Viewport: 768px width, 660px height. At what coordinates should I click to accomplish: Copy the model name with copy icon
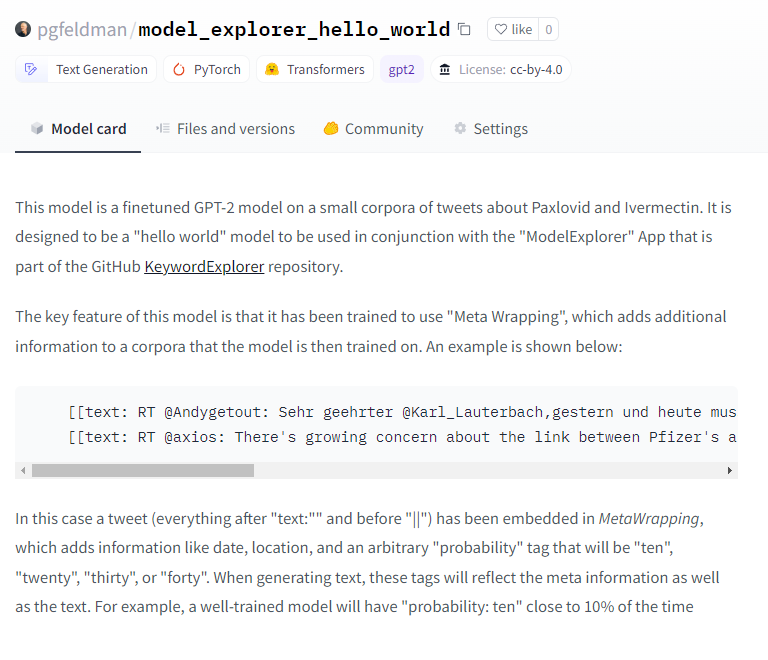(464, 29)
